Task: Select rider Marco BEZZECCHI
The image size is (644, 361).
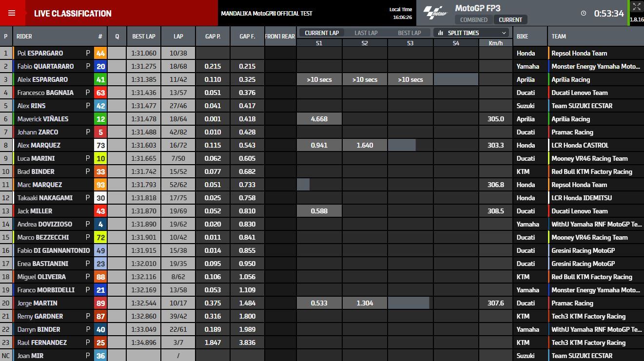Action: (43, 237)
